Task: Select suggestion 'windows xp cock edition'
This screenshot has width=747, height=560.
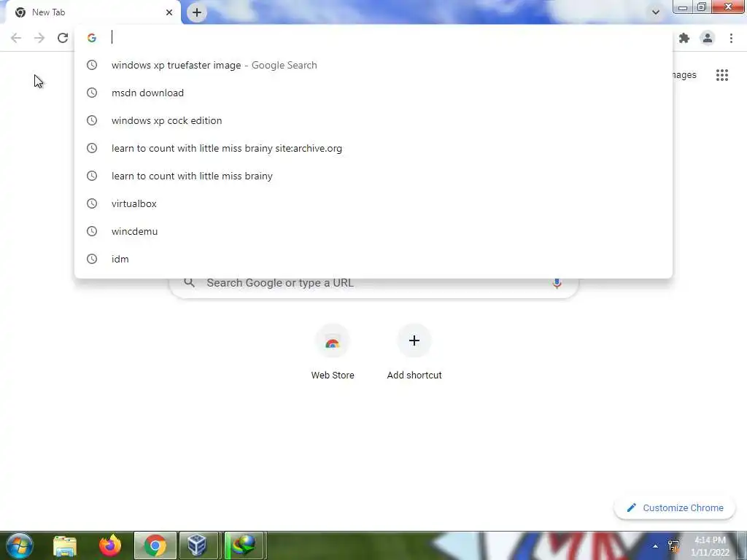Action: (x=373, y=120)
